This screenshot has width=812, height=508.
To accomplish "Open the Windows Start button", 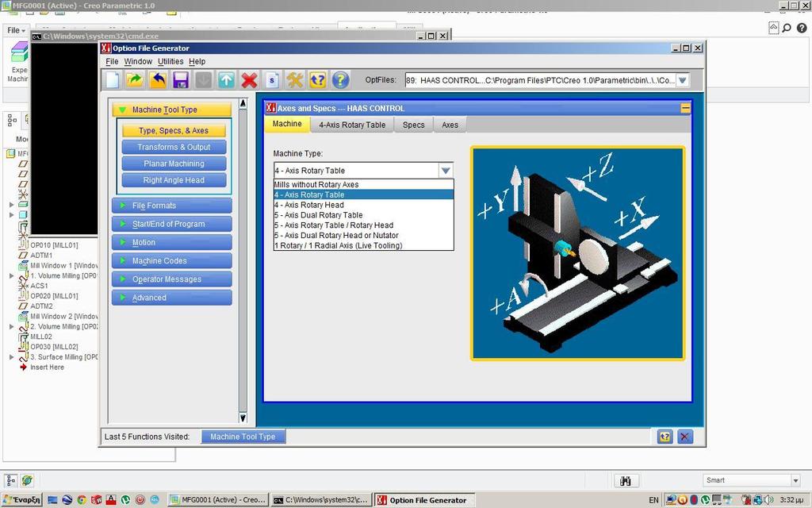I will coord(21,500).
